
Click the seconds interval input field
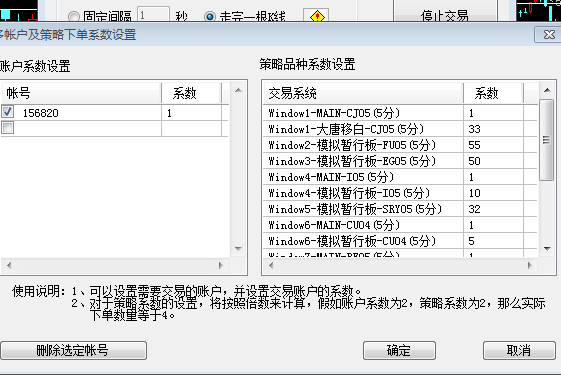[x=153, y=14]
